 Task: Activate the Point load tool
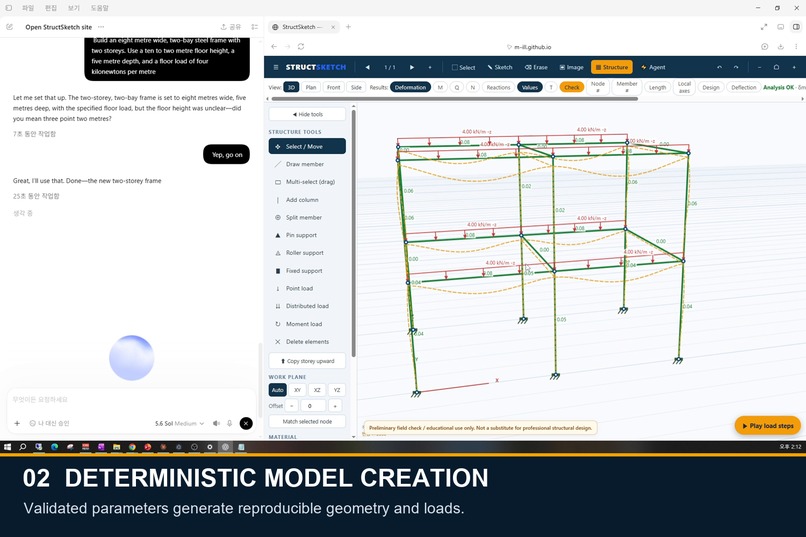pos(307,288)
